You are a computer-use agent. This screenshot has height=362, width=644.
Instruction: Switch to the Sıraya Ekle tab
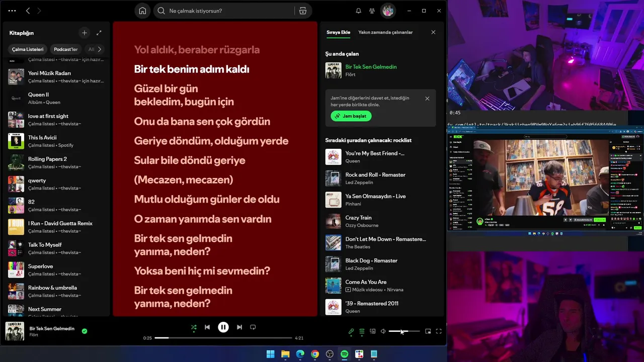coord(338,32)
